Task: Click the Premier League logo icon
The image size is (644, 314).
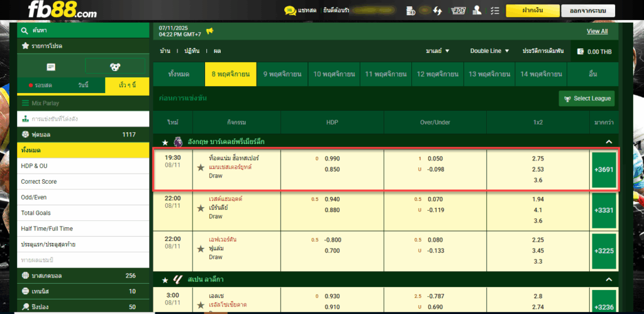Action: [x=178, y=142]
